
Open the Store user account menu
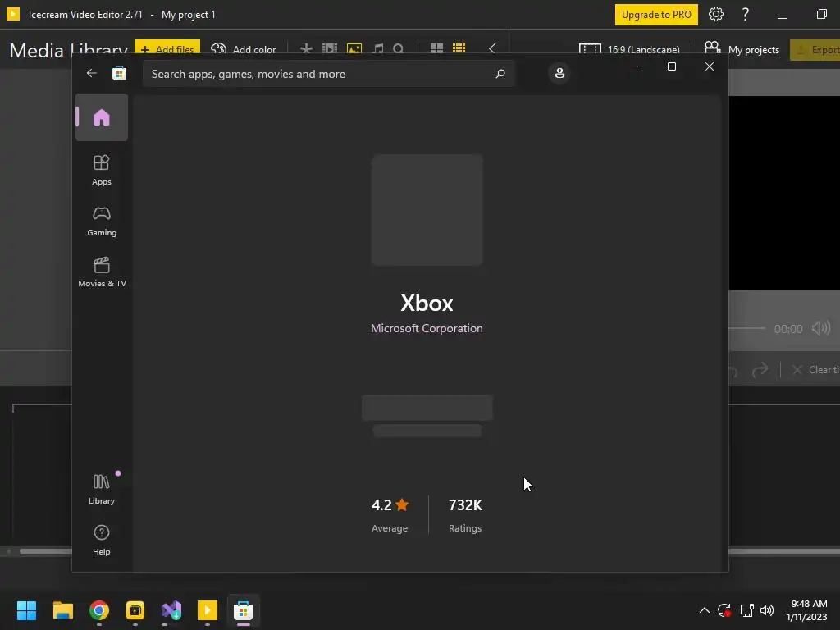(559, 73)
